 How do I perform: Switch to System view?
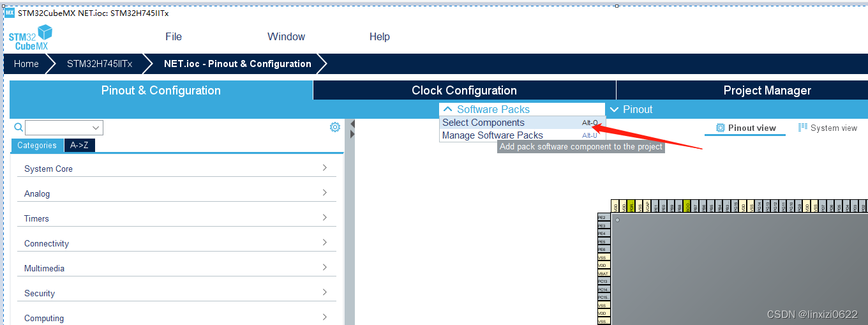828,128
